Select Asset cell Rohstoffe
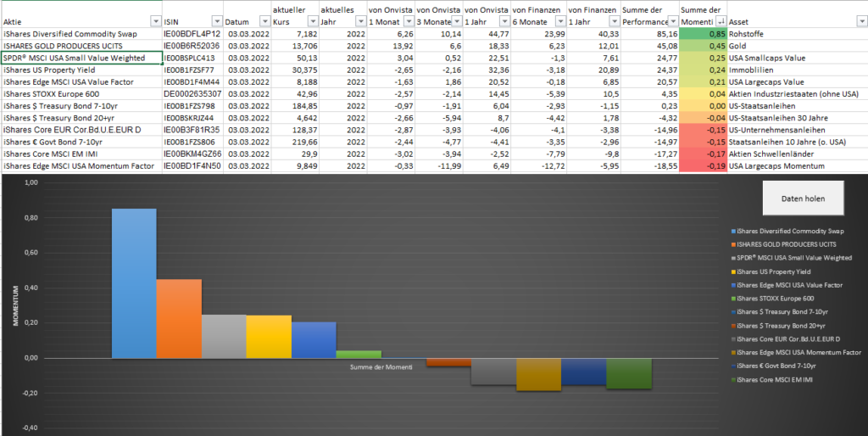The image size is (868, 436). click(797, 34)
